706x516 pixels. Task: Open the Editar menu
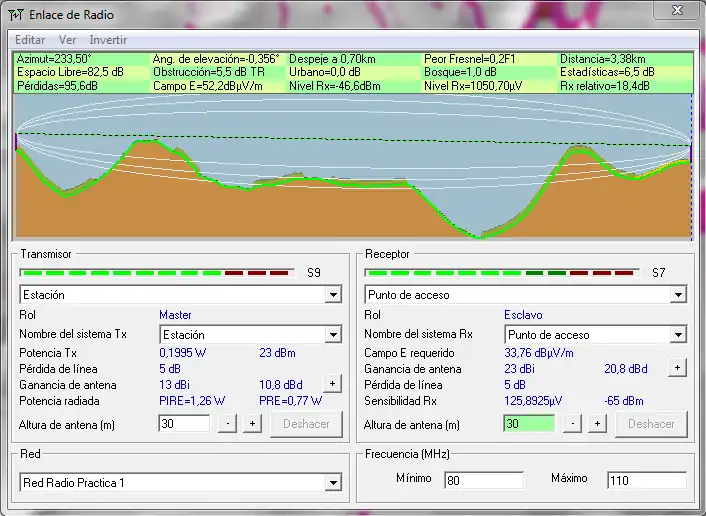tap(29, 40)
